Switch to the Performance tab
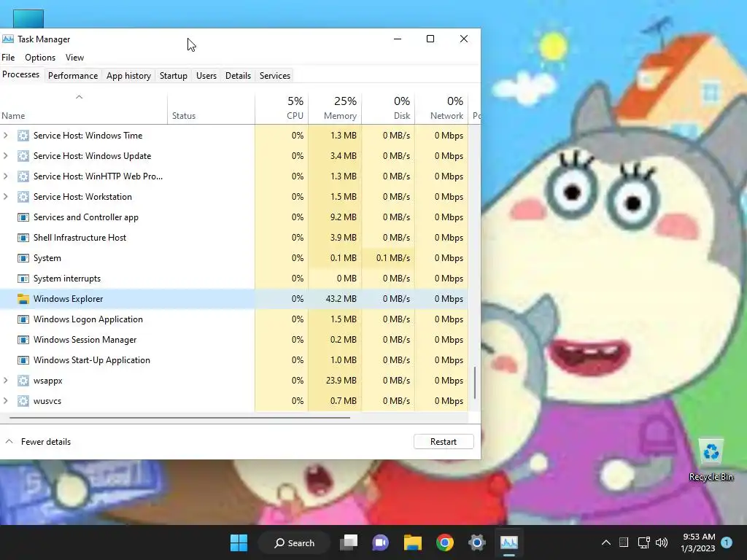This screenshot has width=747, height=560. [73, 76]
